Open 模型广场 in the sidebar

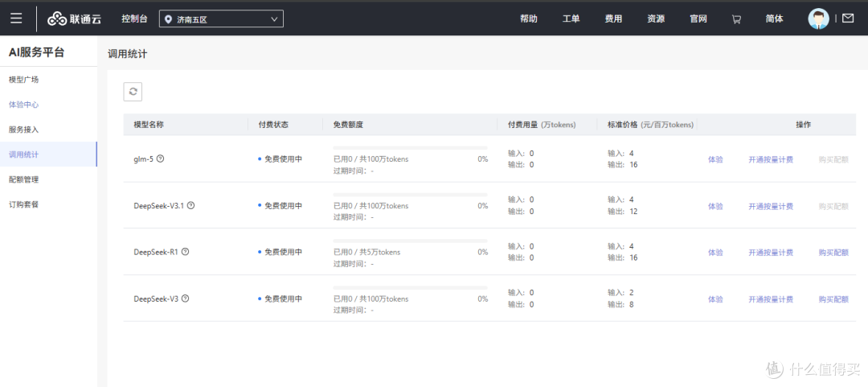[x=23, y=80]
